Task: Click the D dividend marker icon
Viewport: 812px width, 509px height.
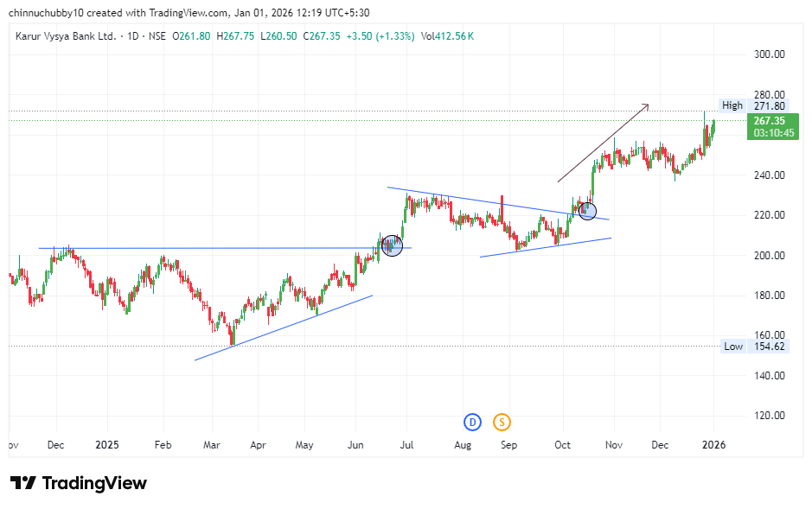Action: coord(472,423)
